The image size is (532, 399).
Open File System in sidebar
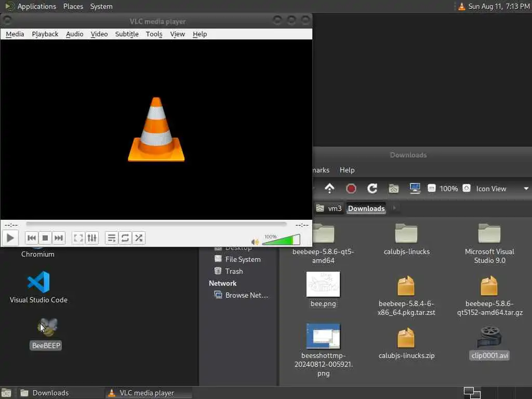pos(237,259)
